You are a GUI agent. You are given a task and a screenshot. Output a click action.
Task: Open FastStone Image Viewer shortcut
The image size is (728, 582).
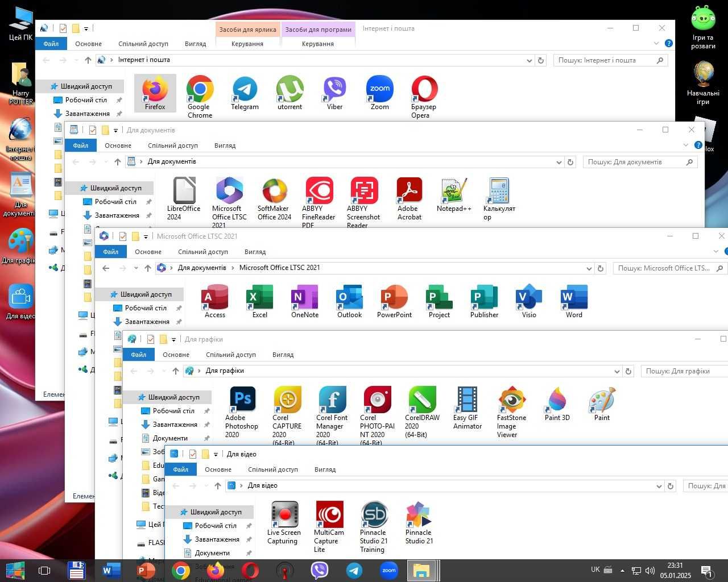[x=512, y=411]
